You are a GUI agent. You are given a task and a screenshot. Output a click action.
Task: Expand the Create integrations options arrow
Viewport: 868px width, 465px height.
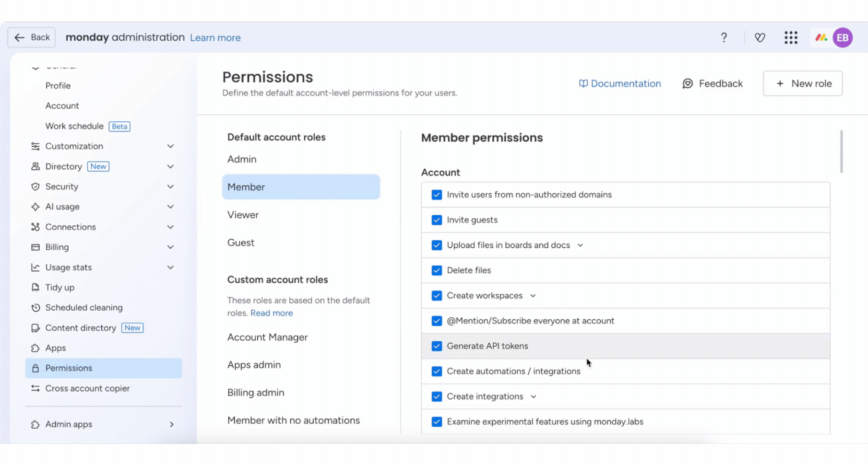[533, 397]
